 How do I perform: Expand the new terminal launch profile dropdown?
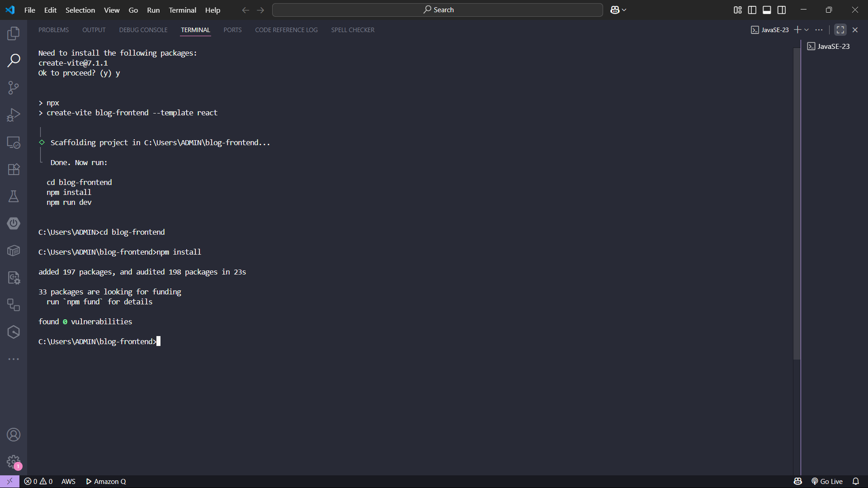pyautogui.click(x=807, y=30)
